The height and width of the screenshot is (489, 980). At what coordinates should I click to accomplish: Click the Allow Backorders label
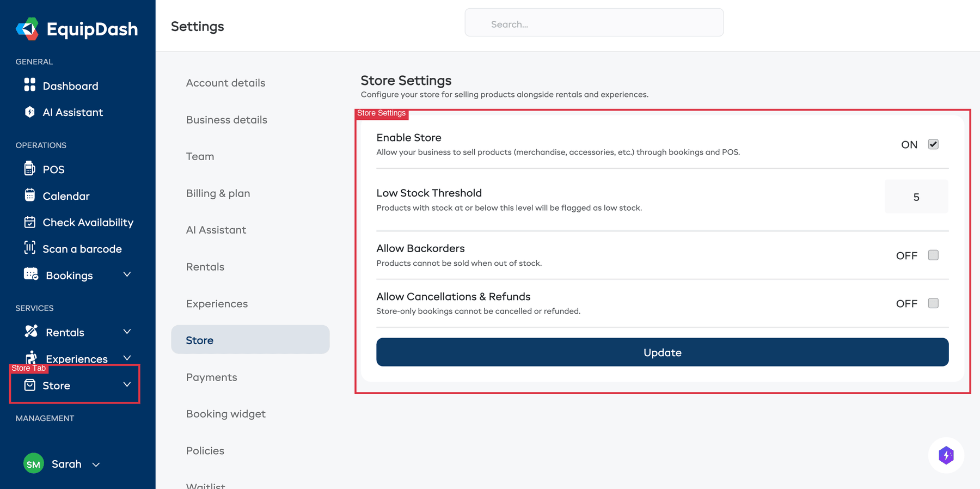421,248
